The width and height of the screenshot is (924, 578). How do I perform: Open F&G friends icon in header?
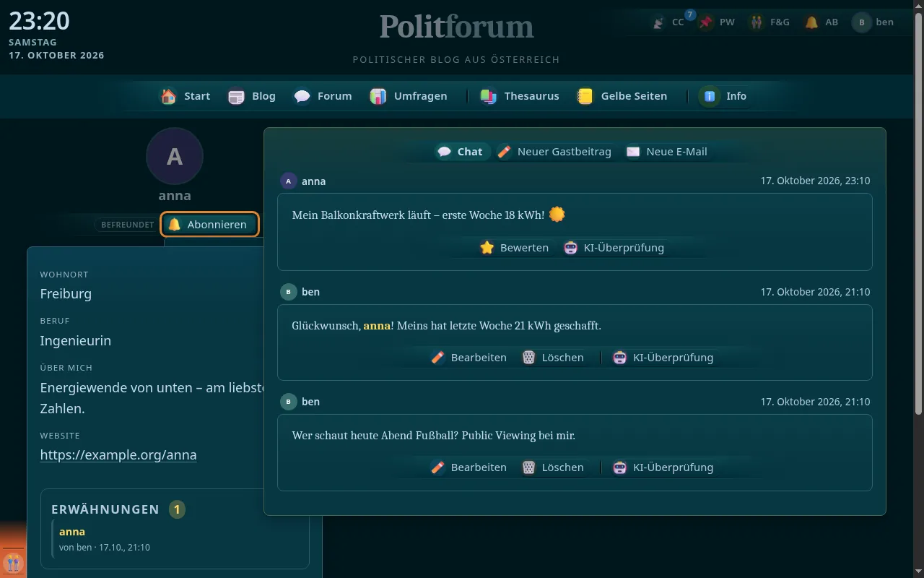770,22
